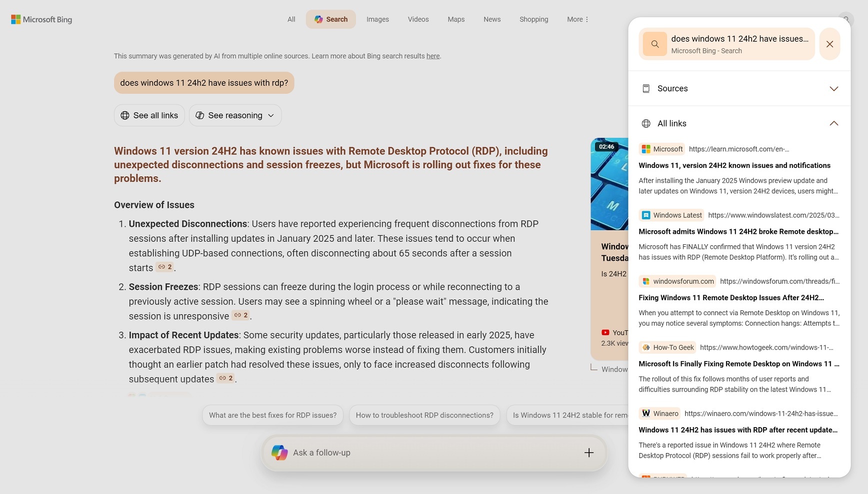This screenshot has height=494, width=868.
Task: Click the Windows Latest favicon
Action: click(646, 215)
